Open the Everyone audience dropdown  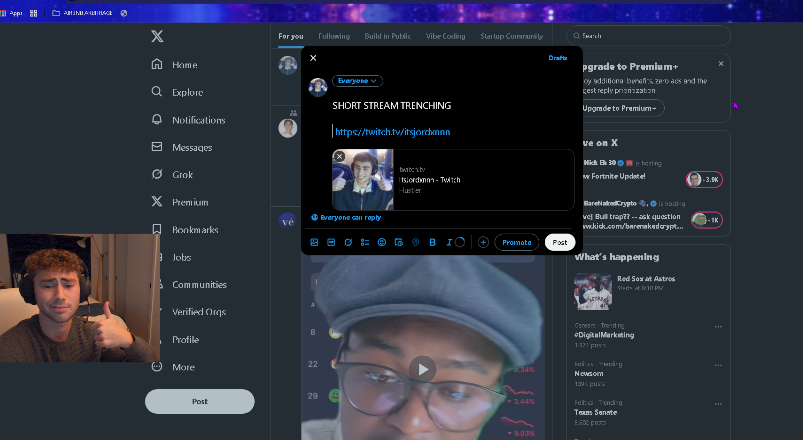(x=357, y=81)
